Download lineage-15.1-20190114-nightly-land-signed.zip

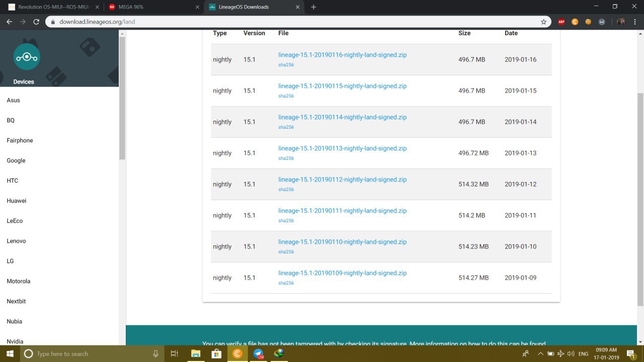(342, 117)
